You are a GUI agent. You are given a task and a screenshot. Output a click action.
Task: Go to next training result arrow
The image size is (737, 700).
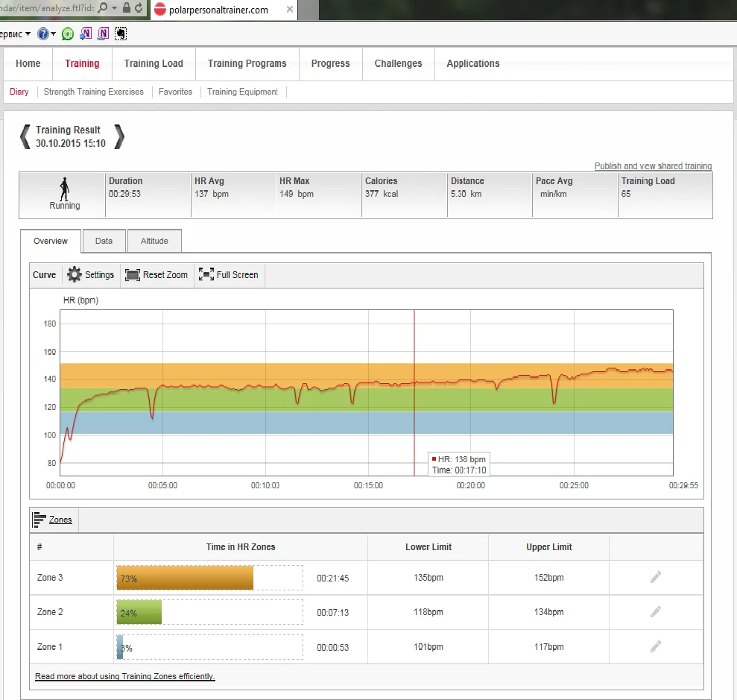click(118, 136)
